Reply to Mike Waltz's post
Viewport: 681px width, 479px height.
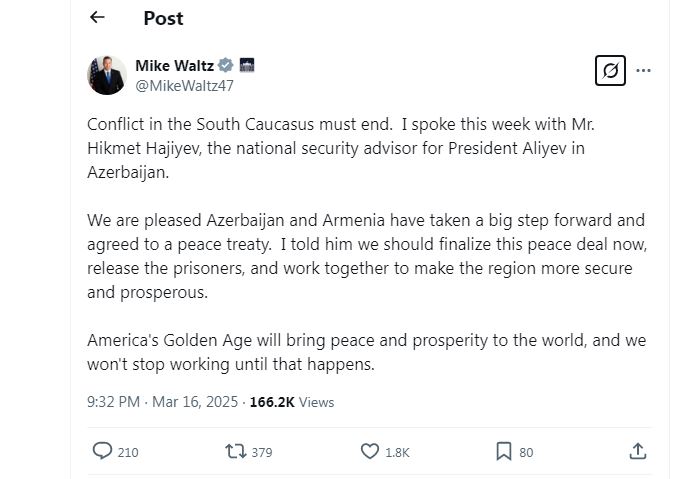coord(102,452)
